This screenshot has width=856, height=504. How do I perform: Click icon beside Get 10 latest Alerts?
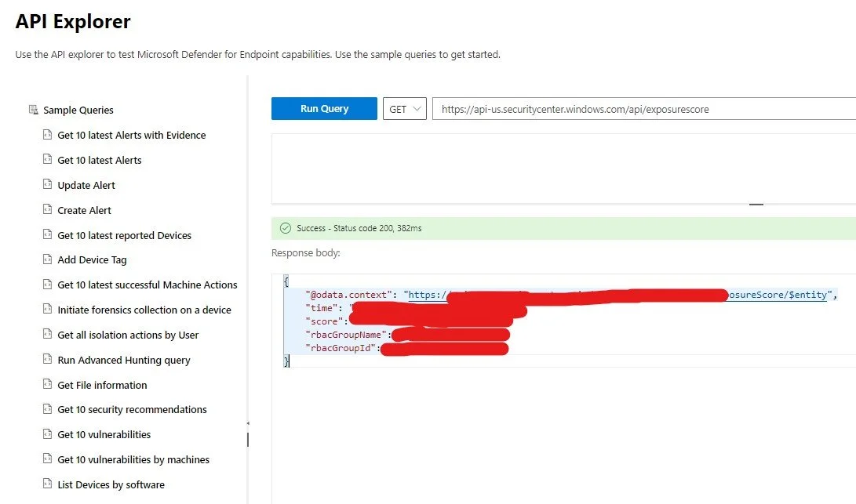click(x=48, y=159)
